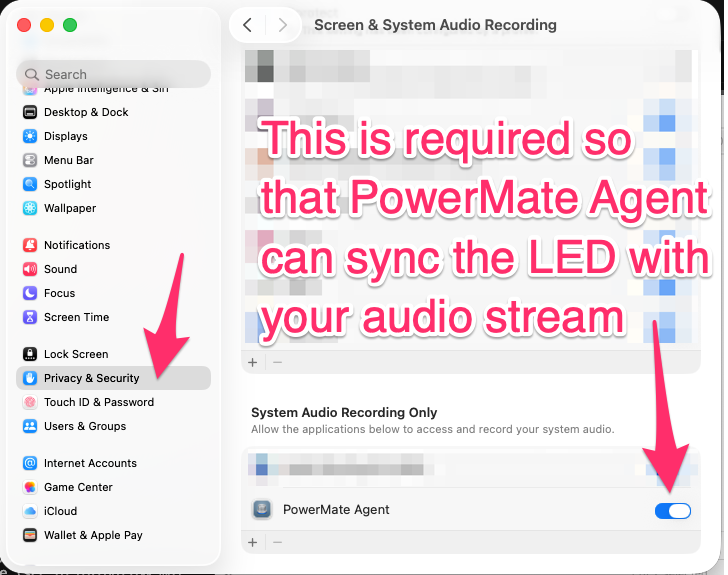Click the Wallpaper sidebar icon
The height and width of the screenshot is (575, 728).
coord(30,208)
